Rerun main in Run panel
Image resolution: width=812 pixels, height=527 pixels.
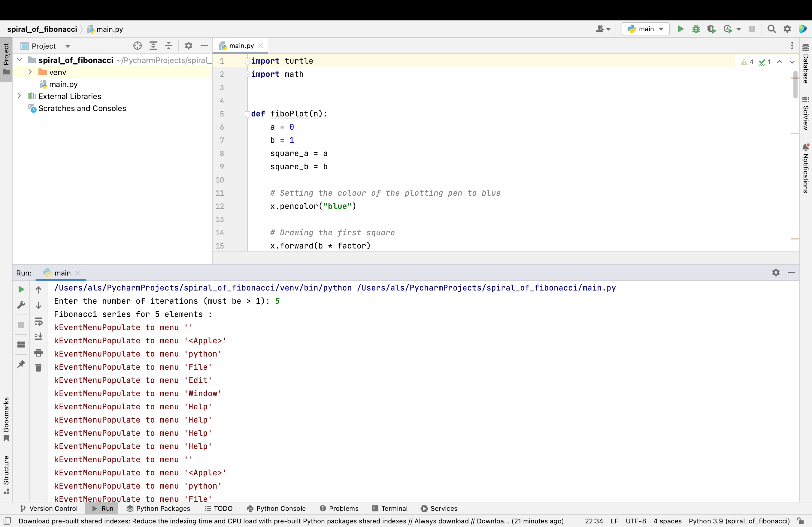pyautogui.click(x=21, y=289)
